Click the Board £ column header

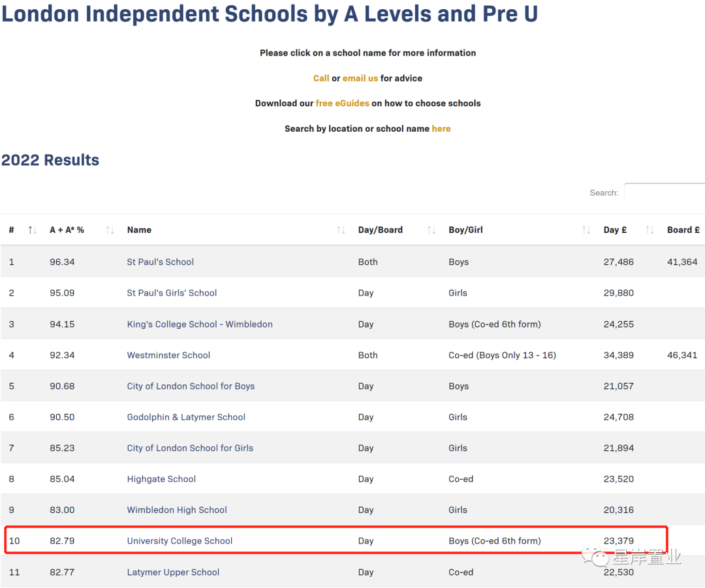(683, 230)
